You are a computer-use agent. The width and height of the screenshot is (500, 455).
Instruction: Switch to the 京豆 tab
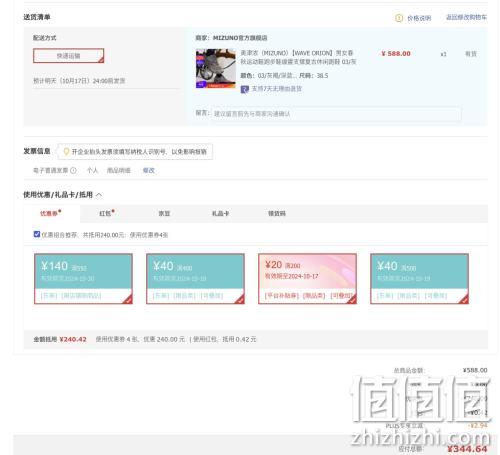164,213
